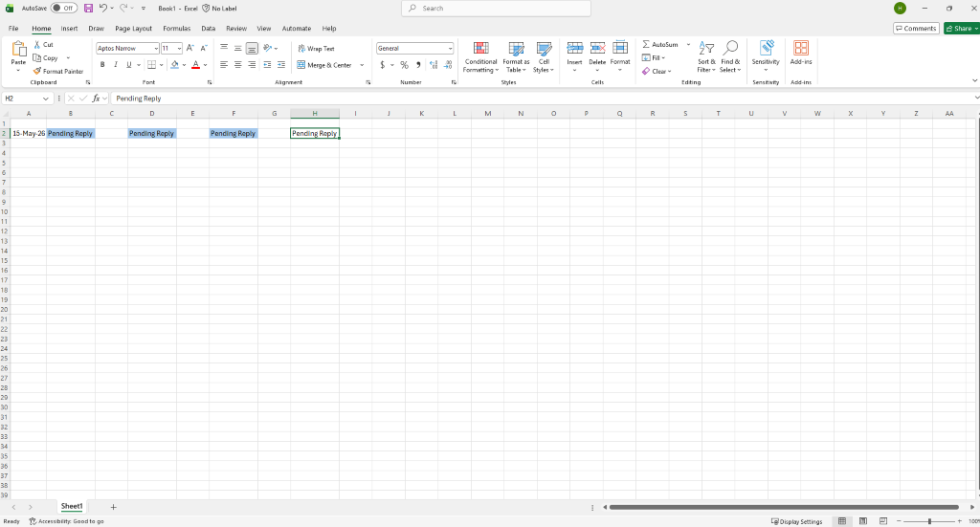Save the workbook with the floppy icon

click(88, 8)
